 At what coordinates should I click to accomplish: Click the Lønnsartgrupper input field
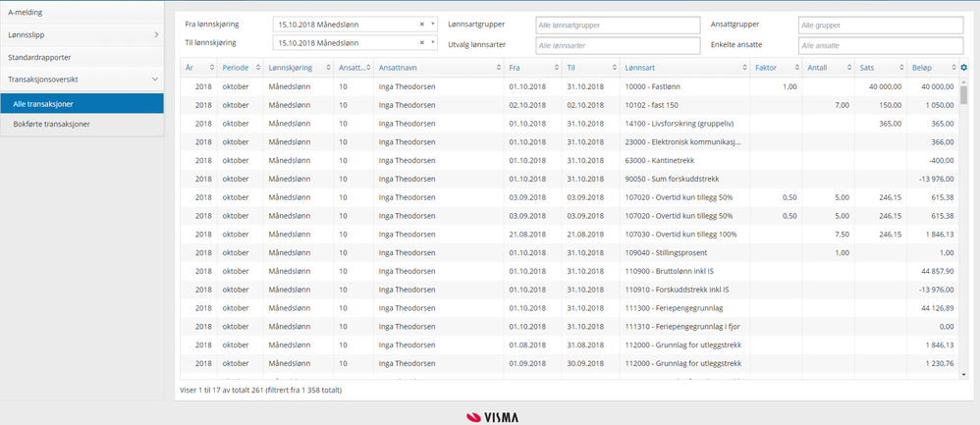tap(618, 25)
